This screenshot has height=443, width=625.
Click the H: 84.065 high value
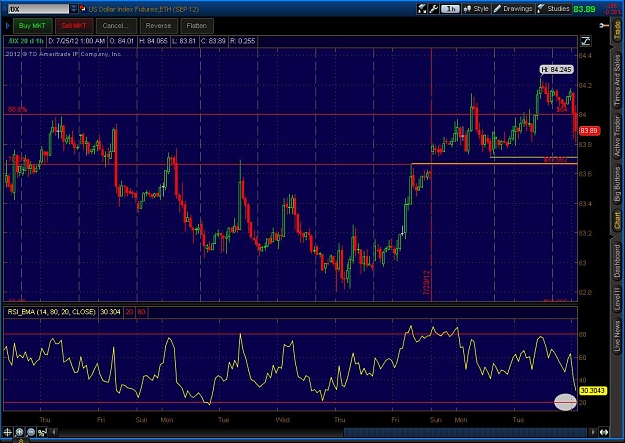[x=153, y=41]
